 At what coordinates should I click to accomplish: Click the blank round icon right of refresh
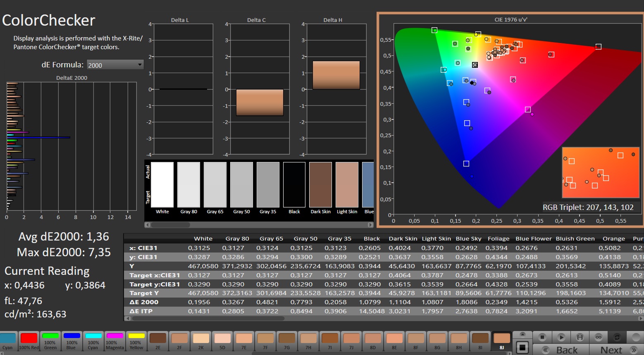636,337
